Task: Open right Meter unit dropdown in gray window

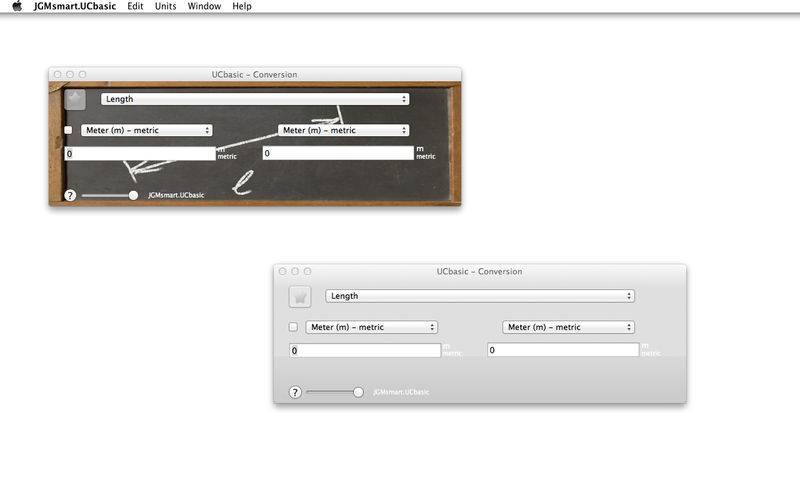Action: coord(569,327)
